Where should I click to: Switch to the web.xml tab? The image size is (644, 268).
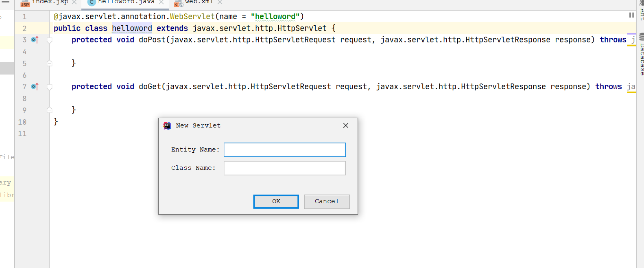tap(199, 2)
